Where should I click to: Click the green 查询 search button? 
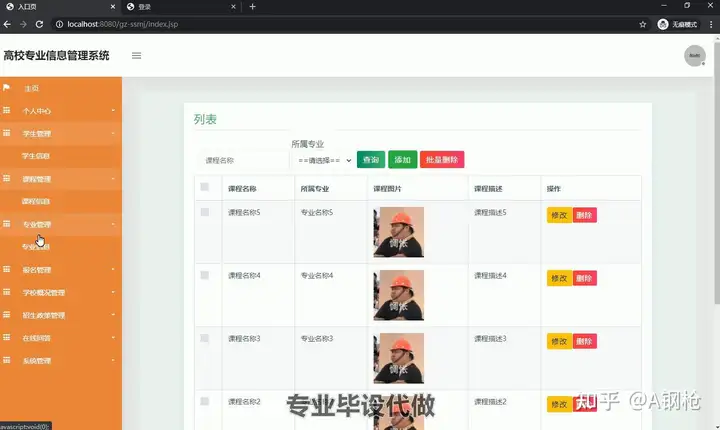[x=371, y=159]
